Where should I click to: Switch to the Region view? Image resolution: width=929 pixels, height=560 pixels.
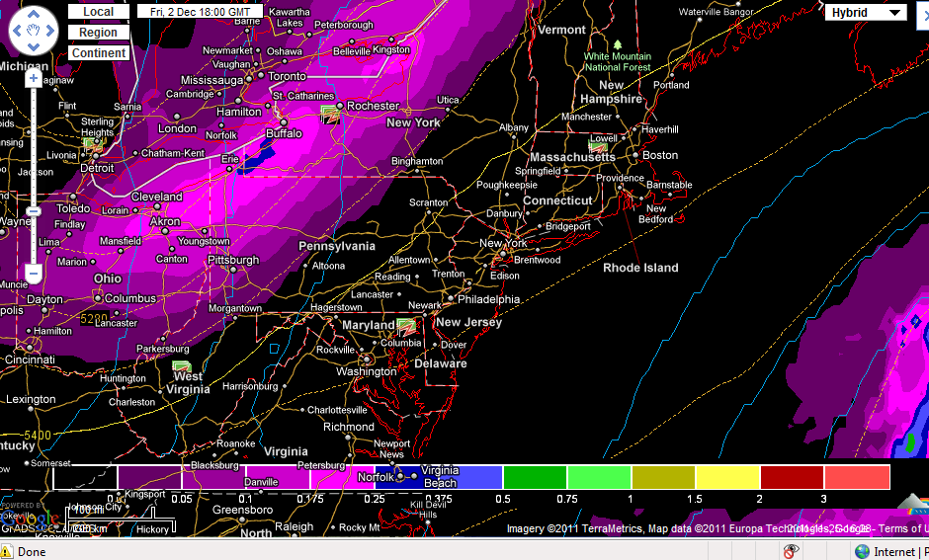[x=99, y=33]
